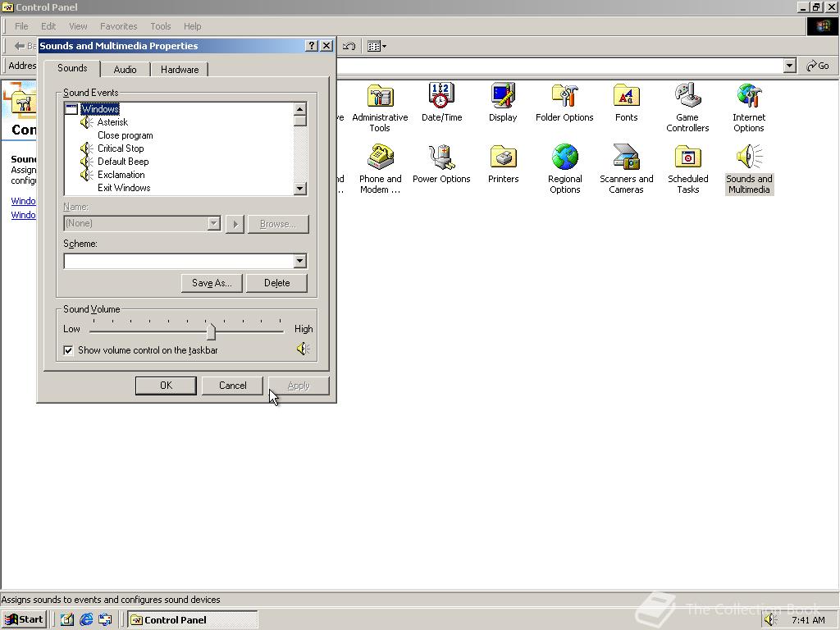Open the File menu
840x630 pixels.
[x=21, y=26]
